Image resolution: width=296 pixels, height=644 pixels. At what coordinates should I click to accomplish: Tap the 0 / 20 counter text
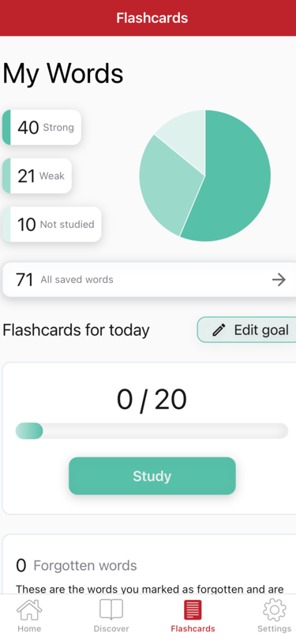pyautogui.click(x=152, y=400)
